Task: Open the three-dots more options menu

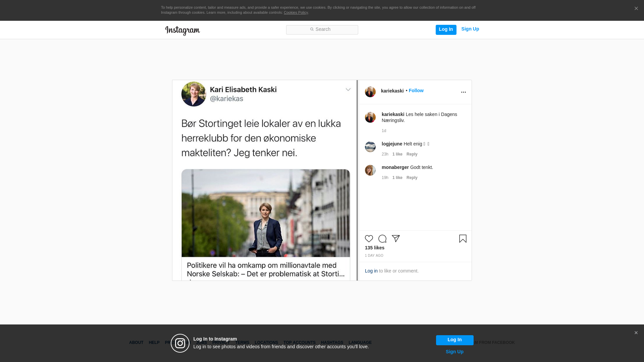Action: click(464, 92)
